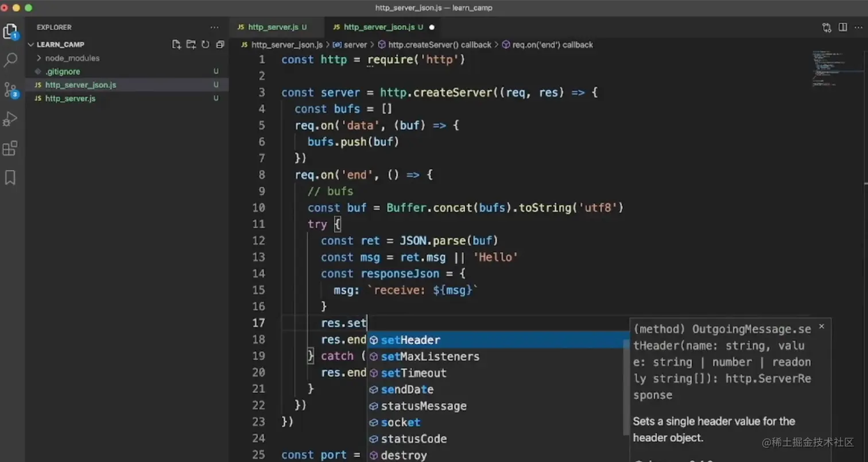Viewport: 868px width, 462px height.
Task: Expand the node_modules folder
Action: click(x=72, y=58)
